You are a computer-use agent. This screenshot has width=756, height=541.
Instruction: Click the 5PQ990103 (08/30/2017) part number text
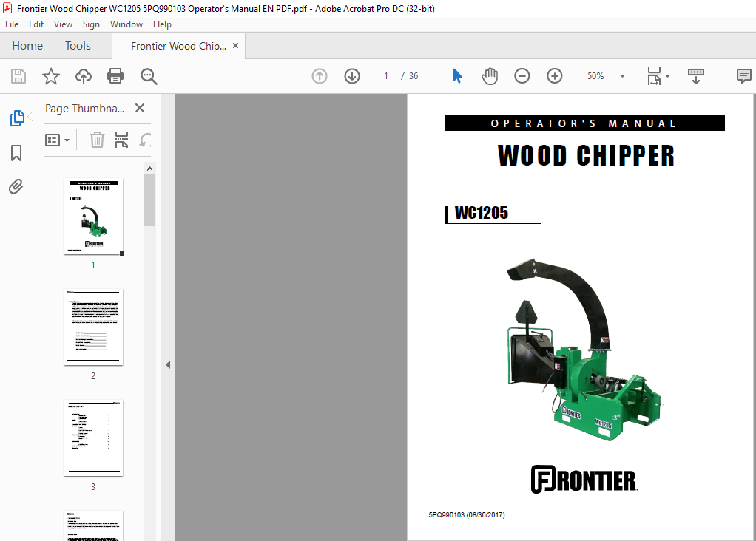[467, 514]
